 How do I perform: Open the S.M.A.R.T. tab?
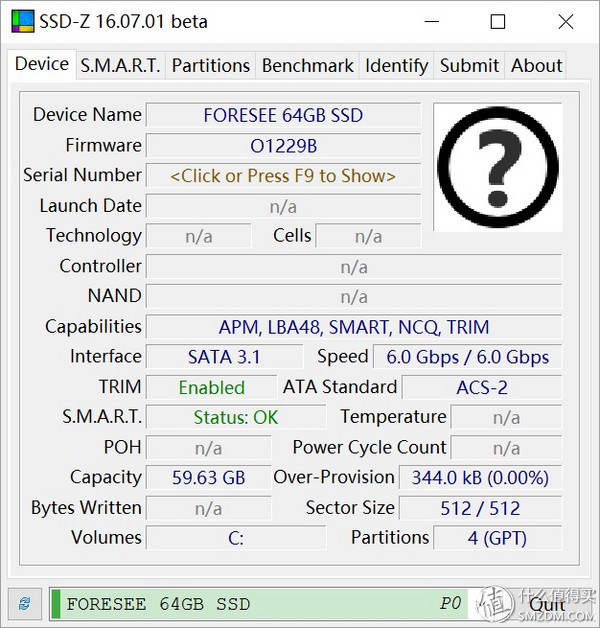coord(120,66)
